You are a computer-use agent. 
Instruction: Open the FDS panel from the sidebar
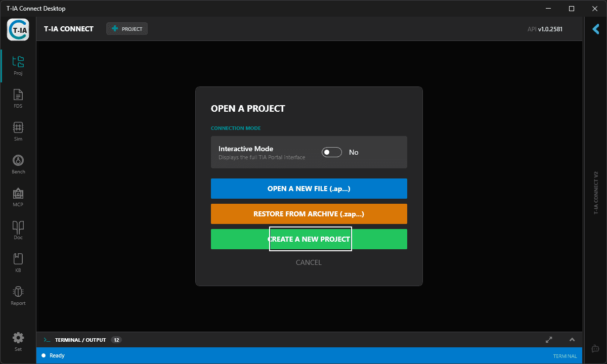(18, 97)
